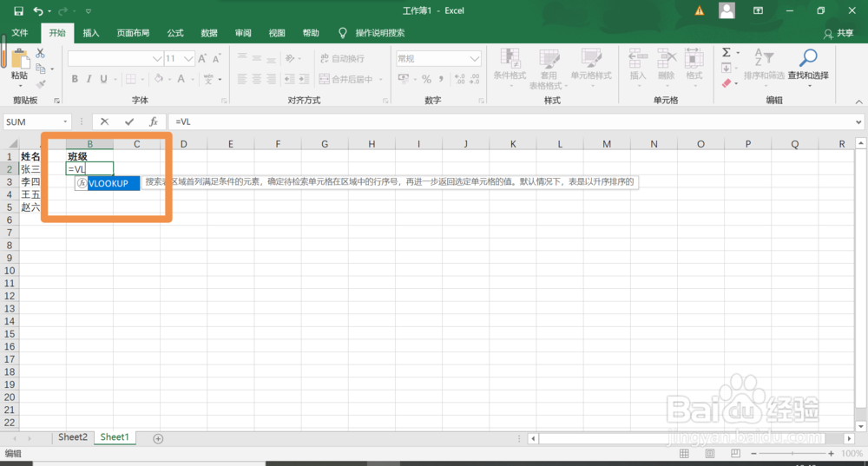Click the Increase Decimal icon
The width and height of the screenshot is (868, 466).
tap(459, 79)
